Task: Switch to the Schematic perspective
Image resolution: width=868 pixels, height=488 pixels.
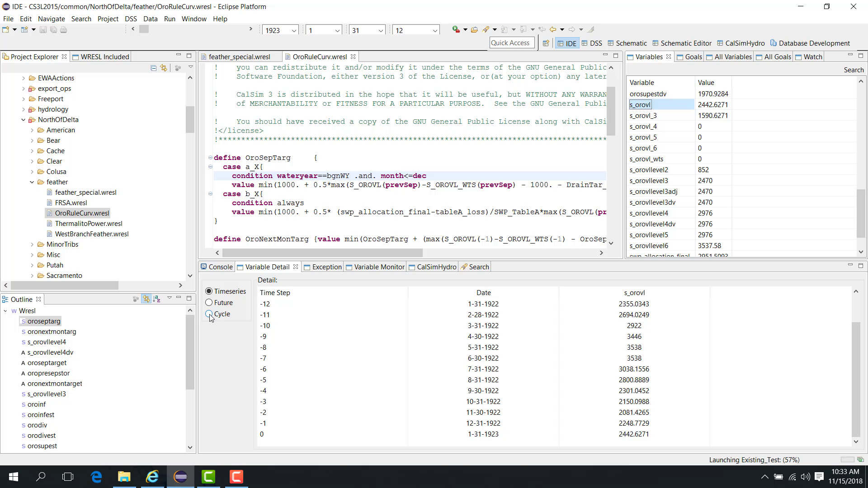Action: 627,43
